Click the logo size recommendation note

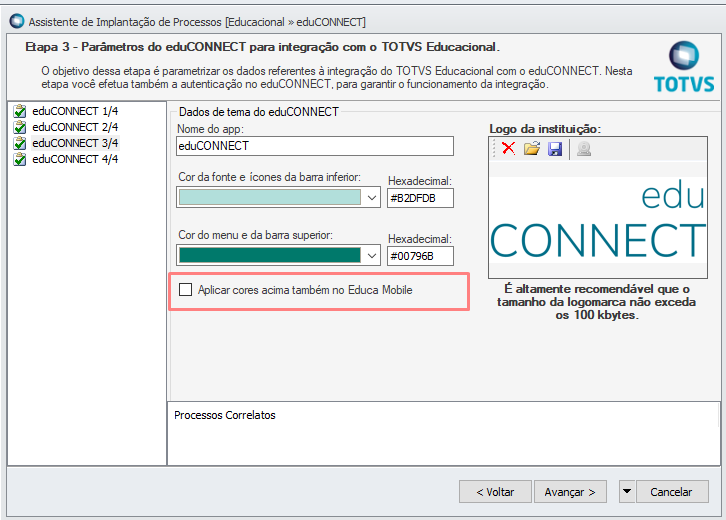point(597,302)
